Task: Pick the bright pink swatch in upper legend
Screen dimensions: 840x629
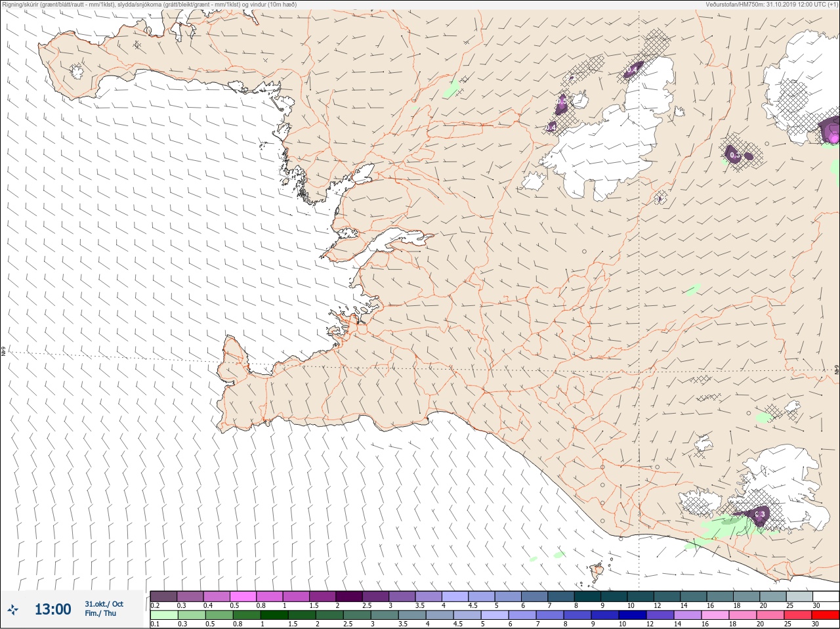Action: pos(243,597)
